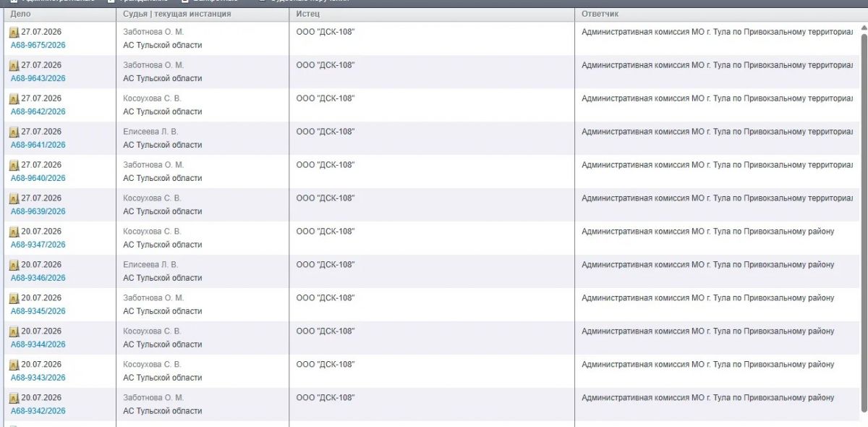This screenshot has width=868, height=427.
Task: Open case link A68-9639/2026
Action: (x=38, y=211)
